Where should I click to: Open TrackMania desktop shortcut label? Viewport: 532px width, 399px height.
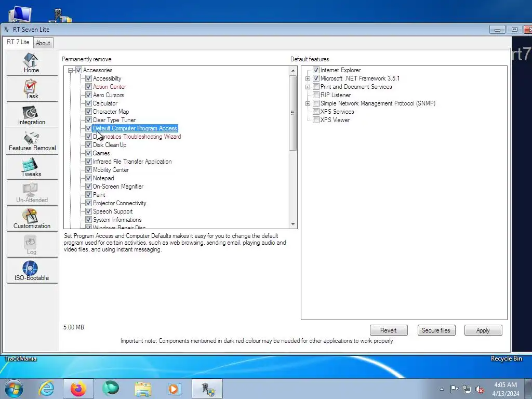tap(20, 358)
